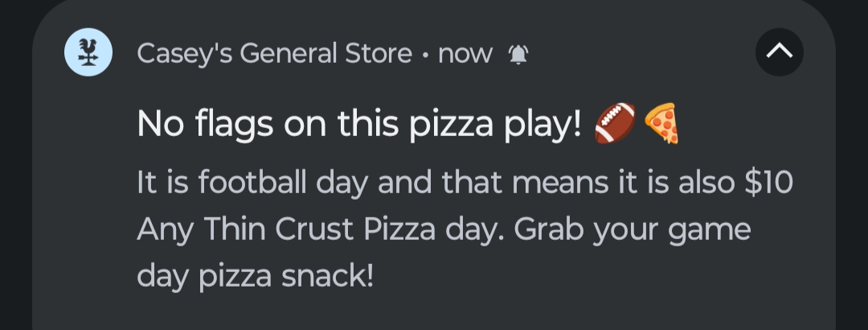Image resolution: width=868 pixels, height=330 pixels.
Task: Tap the pizza slice emoji
Action: [662, 124]
